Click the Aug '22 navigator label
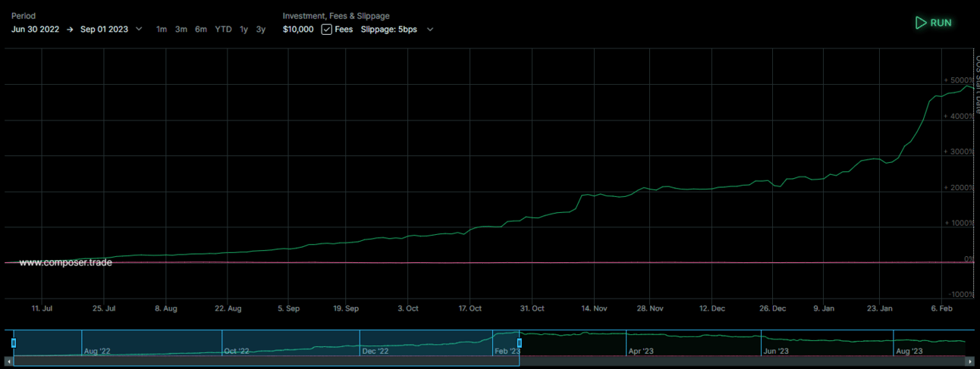 97,352
